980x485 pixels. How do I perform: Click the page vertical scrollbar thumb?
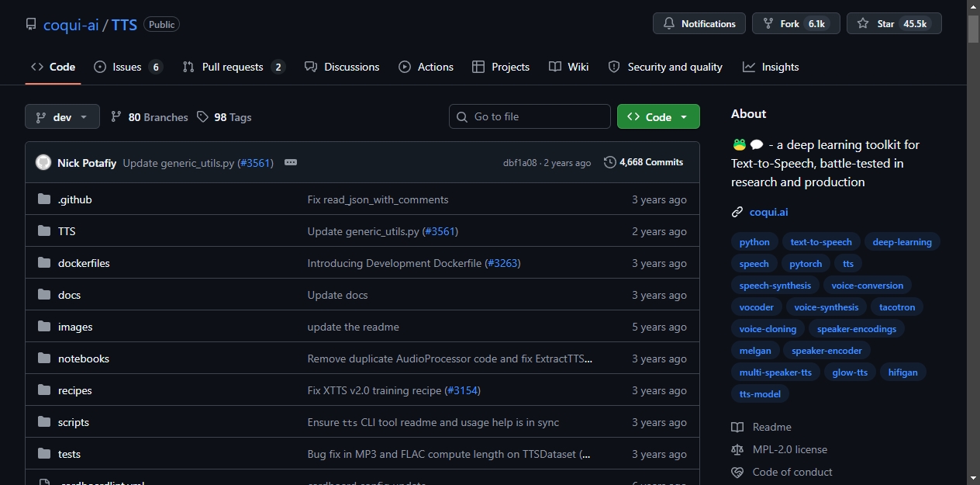click(973, 28)
